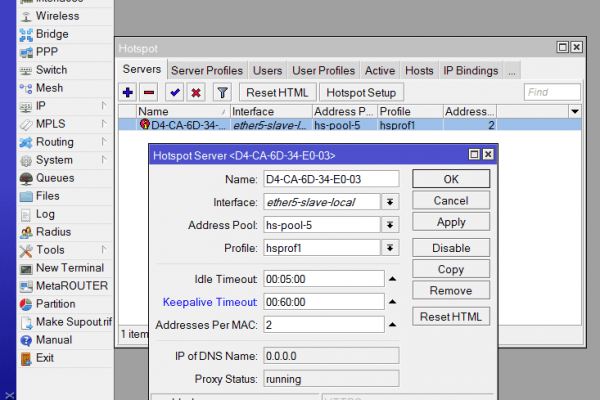The image size is (600, 400).
Task: Collapse the Addresses Per MAC field arrow
Action: 392,325
